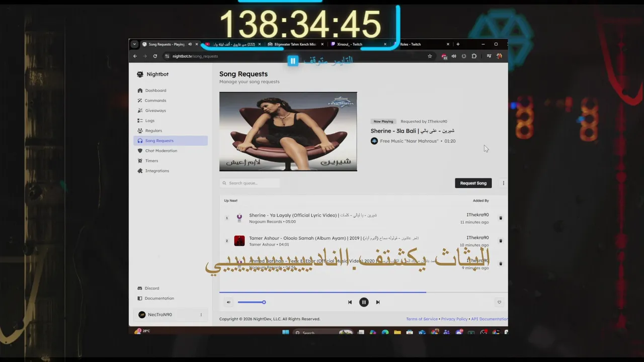
Task: Adjust the volume slider handle
Action: [x=264, y=302]
